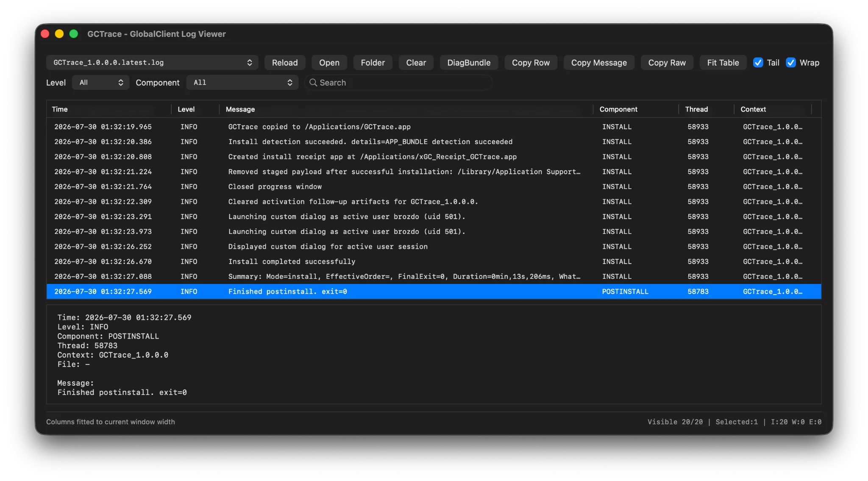Click the Copy Row button

(531, 63)
